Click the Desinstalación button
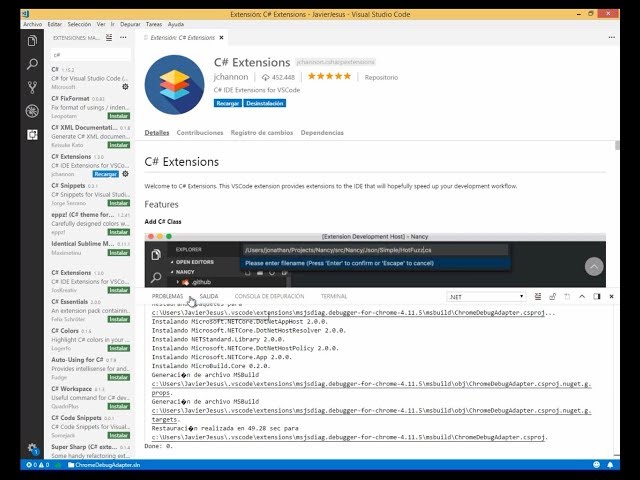Image resolution: width=640 pixels, height=480 pixels. 264,103
